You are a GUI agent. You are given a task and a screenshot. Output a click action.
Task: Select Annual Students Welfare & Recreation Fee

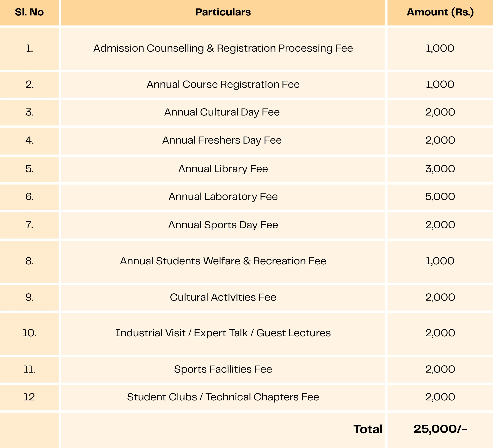click(223, 261)
